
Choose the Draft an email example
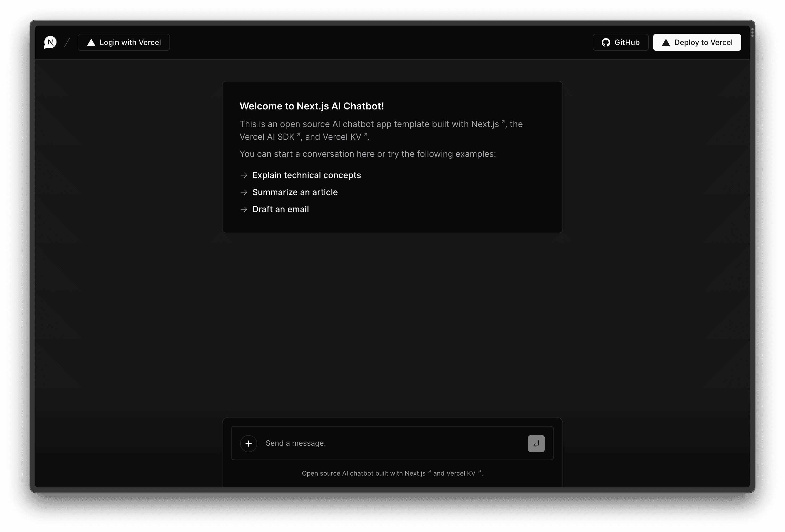click(x=274, y=209)
